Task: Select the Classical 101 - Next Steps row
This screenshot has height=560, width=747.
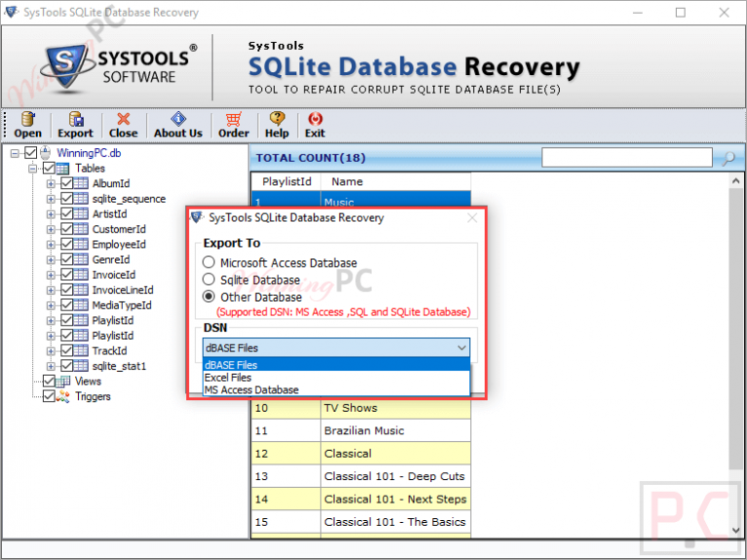Action: 361,500
